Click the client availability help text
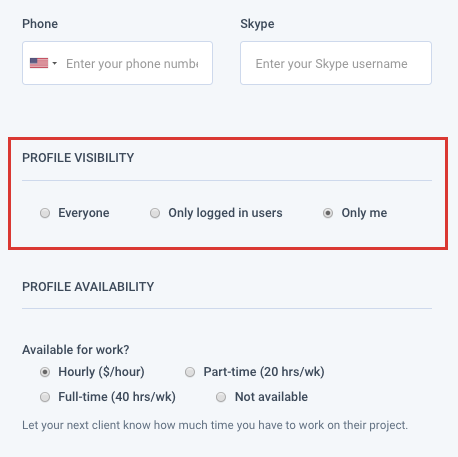 [x=215, y=425]
